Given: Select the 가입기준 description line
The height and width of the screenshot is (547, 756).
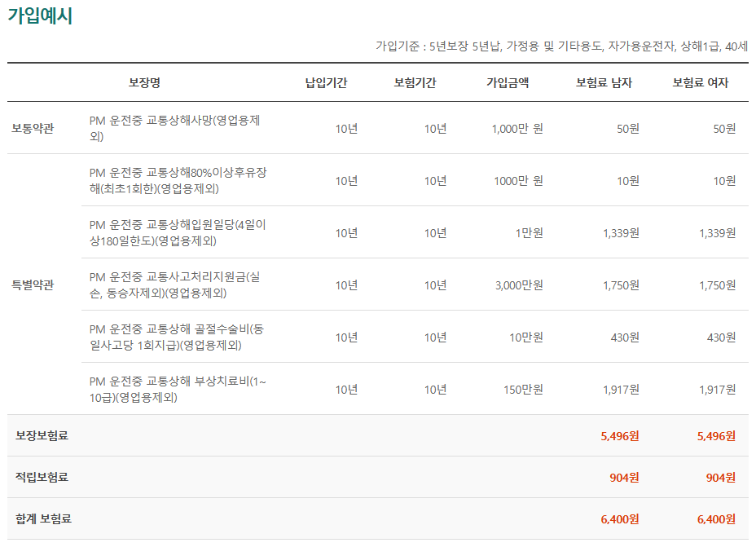Looking at the screenshot, I should pos(561,46).
